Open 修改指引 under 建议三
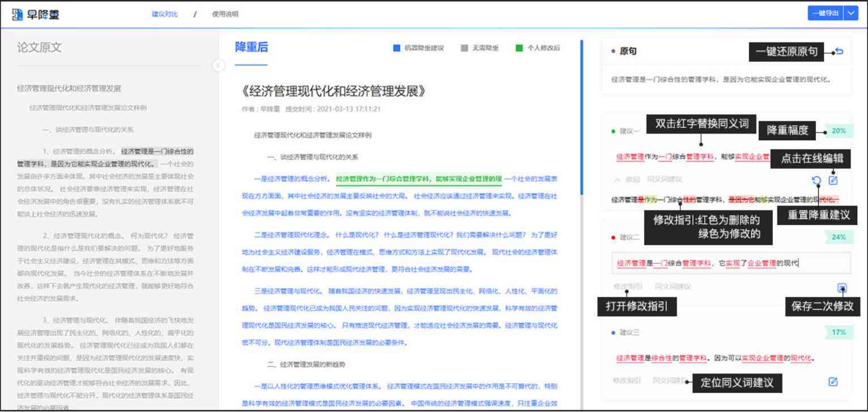The width and height of the screenshot is (868, 412). [627, 380]
